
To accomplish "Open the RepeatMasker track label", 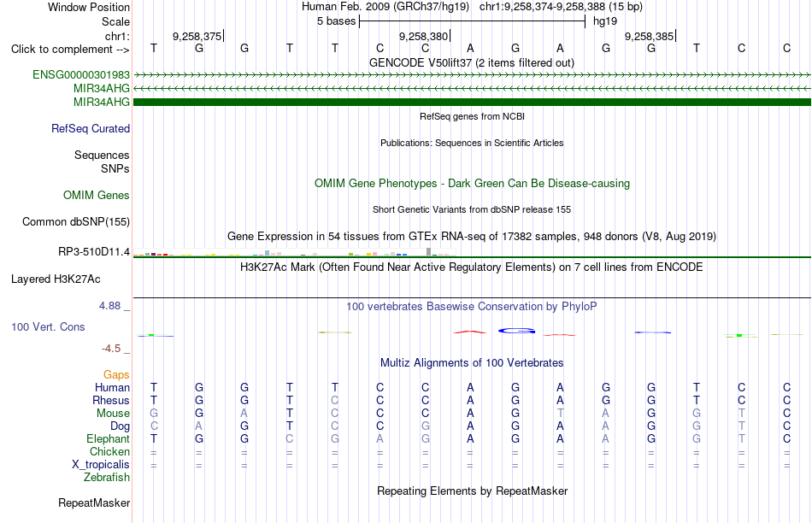I will [x=94, y=502].
